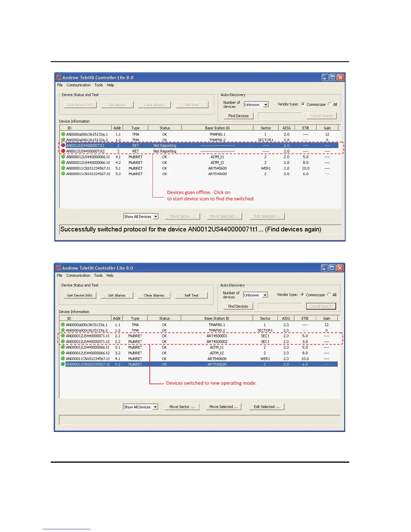Click Move Selected button in lower window

tap(224, 407)
